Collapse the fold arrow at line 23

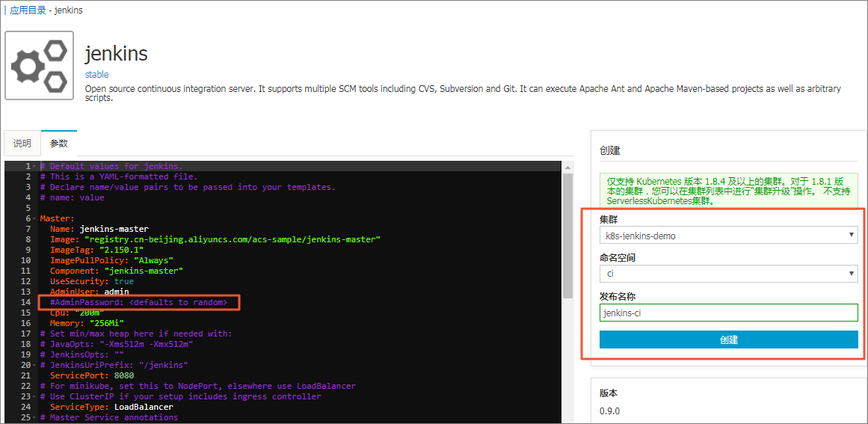coord(34,396)
